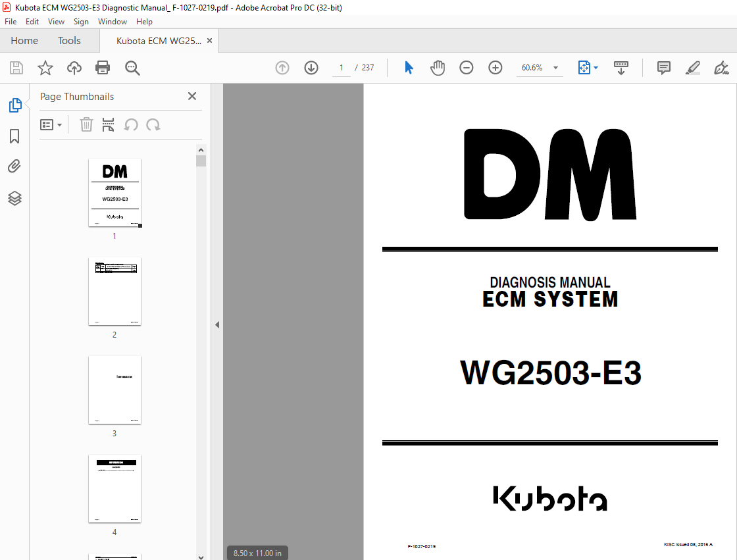Switch to Home tab
The height and width of the screenshot is (560, 737).
pos(24,41)
